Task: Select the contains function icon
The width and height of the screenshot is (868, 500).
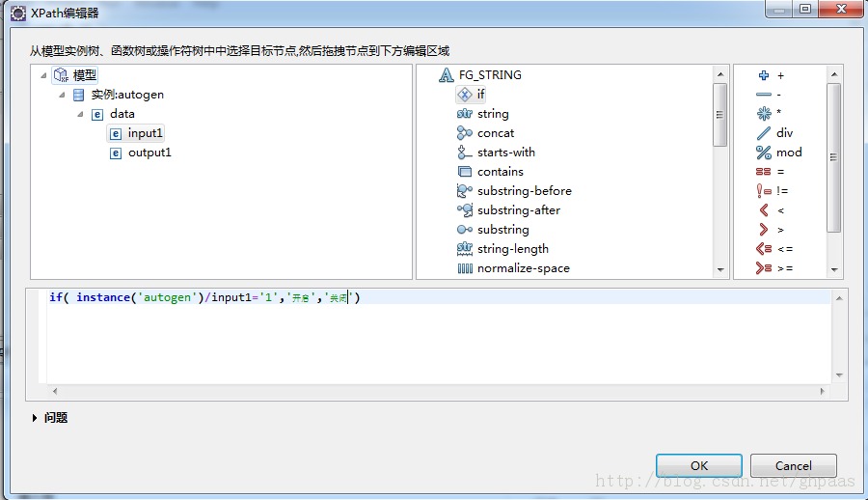Action: (x=465, y=172)
